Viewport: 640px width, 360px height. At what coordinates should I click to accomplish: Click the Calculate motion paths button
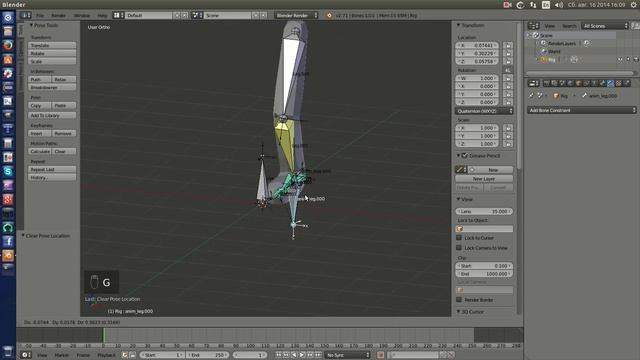(40, 151)
